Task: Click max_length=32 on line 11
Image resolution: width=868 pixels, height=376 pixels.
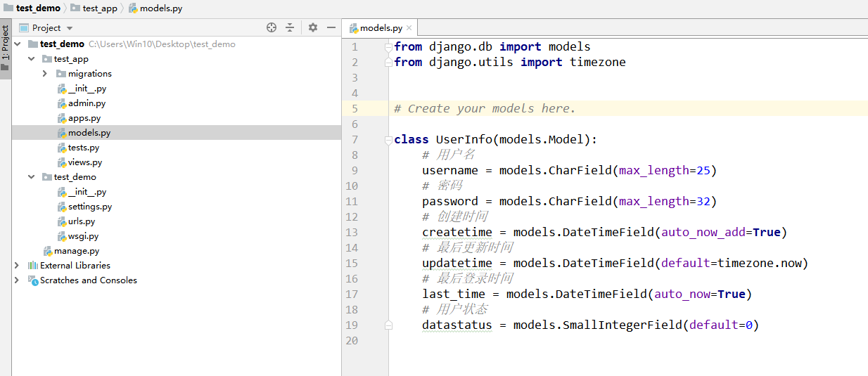Action: click(664, 201)
